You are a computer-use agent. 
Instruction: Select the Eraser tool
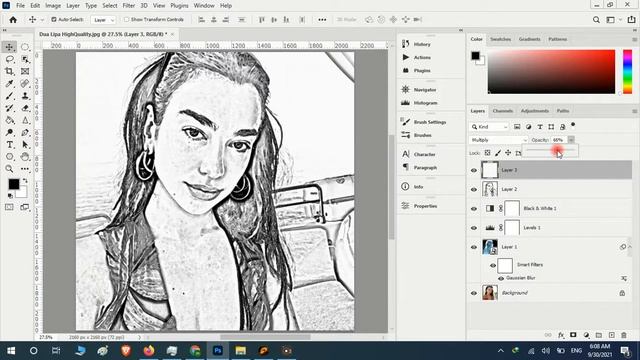coord(25,108)
